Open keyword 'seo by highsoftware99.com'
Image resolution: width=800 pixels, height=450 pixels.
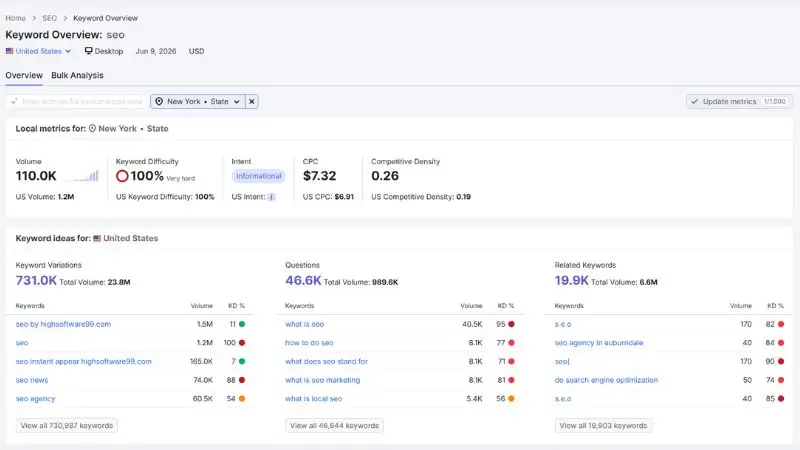(x=63, y=324)
